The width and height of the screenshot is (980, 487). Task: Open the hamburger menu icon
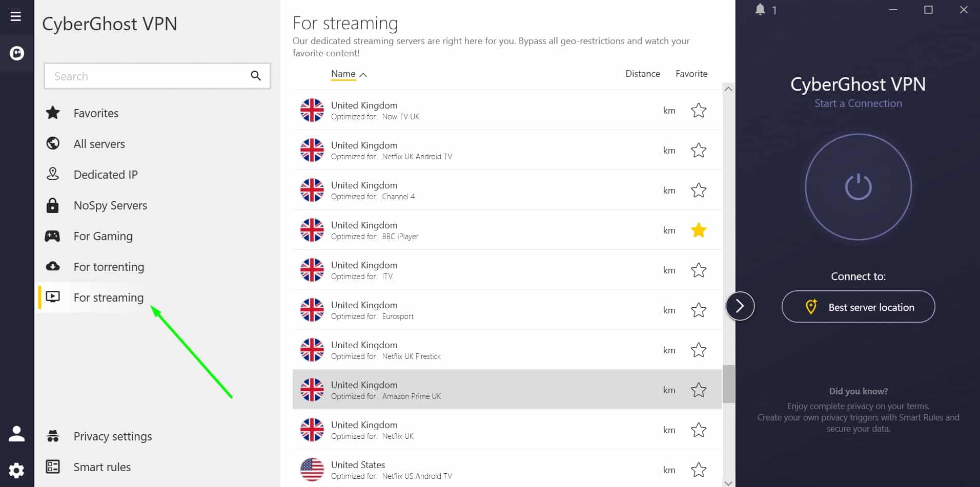(16, 16)
